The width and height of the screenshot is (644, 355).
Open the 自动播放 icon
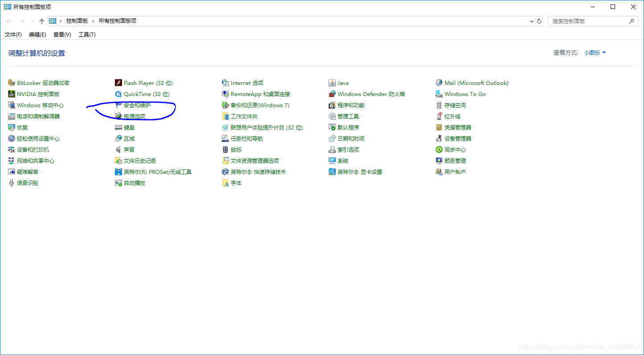[118, 183]
